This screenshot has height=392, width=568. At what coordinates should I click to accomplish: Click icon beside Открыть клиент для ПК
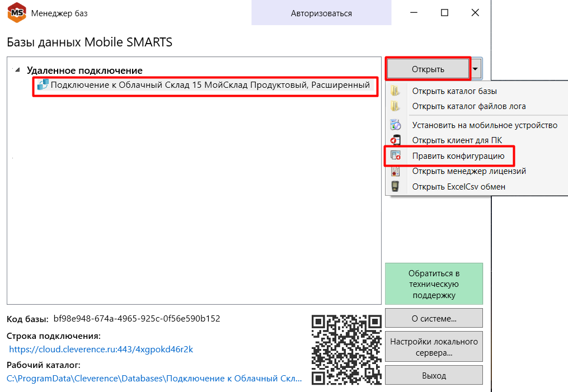click(x=395, y=140)
